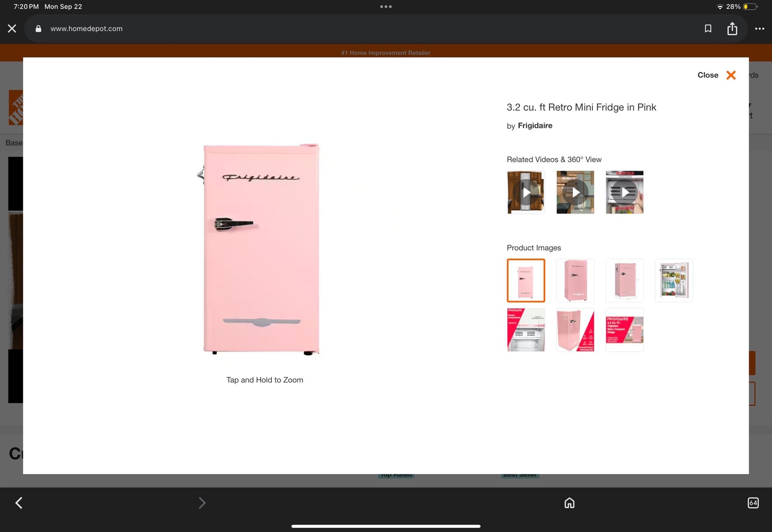Viewport: 772px width, 532px height.
Task: Open the browser home icon
Action: click(x=569, y=503)
